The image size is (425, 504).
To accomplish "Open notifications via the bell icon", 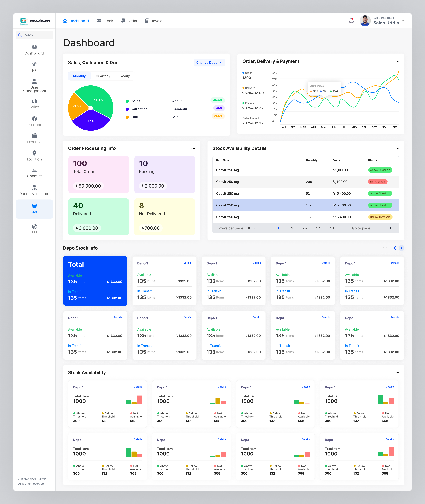I will [x=351, y=21].
